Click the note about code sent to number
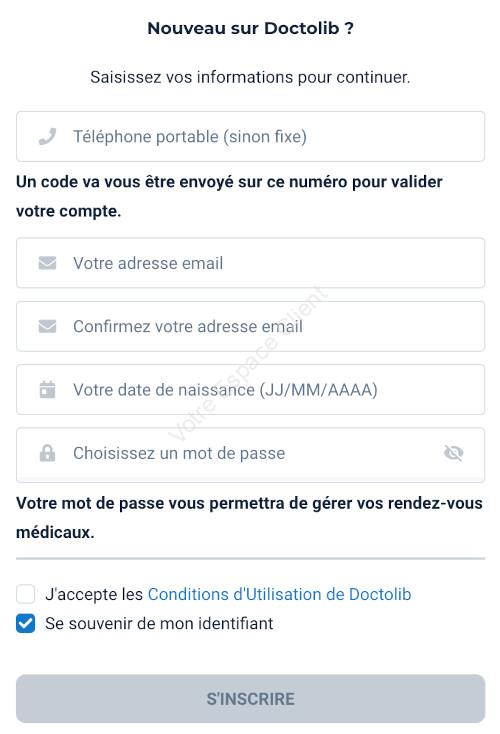The height and width of the screenshot is (734, 500). [229, 196]
